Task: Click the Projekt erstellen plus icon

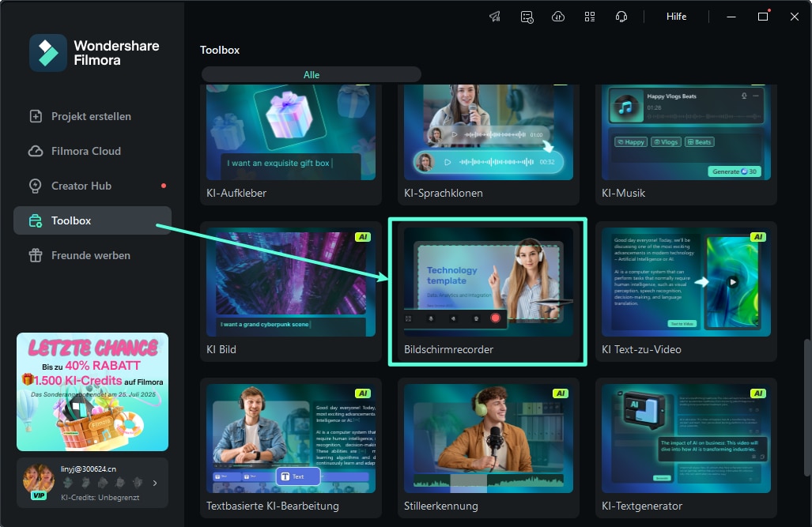Action: pos(36,116)
